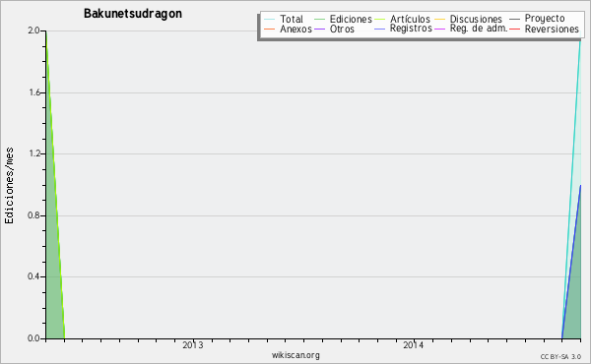Click the 0.8 y-axis value
Image resolution: width=591 pixels, height=364 pixels.
33,215
